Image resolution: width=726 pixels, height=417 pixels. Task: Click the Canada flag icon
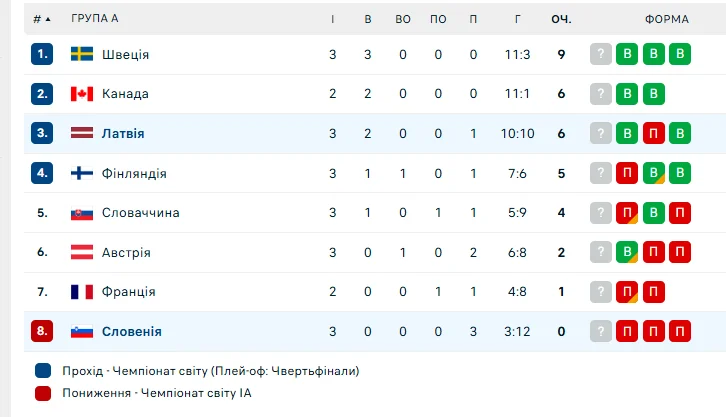coord(82,94)
